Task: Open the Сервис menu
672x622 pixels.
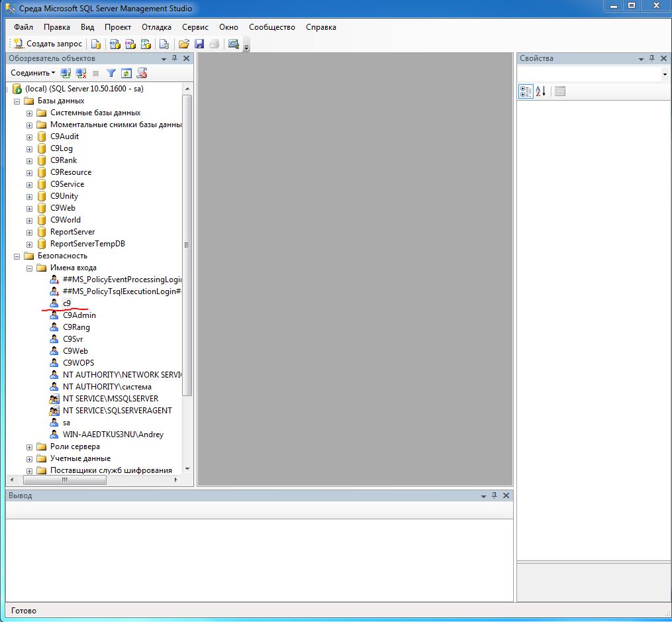Action: coord(195,27)
